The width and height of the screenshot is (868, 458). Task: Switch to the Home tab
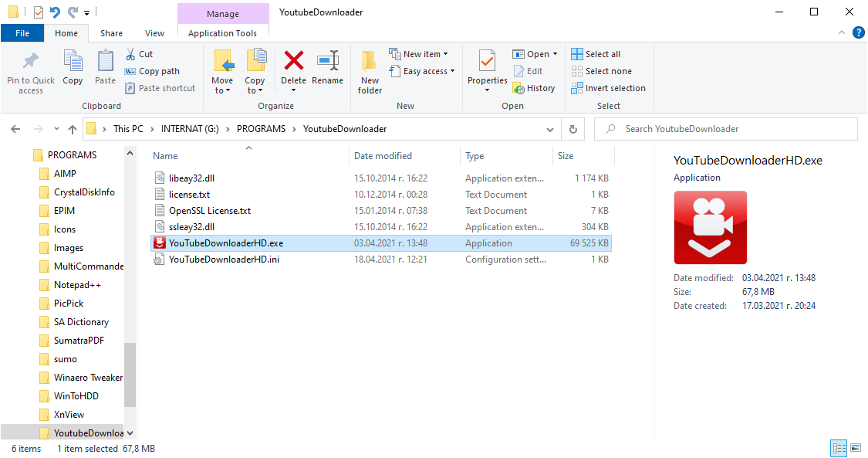click(66, 33)
